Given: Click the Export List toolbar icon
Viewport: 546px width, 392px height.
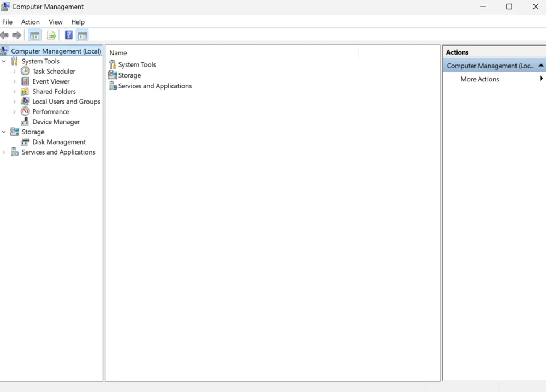Looking at the screenshot, I should click(x=51, y=35).
